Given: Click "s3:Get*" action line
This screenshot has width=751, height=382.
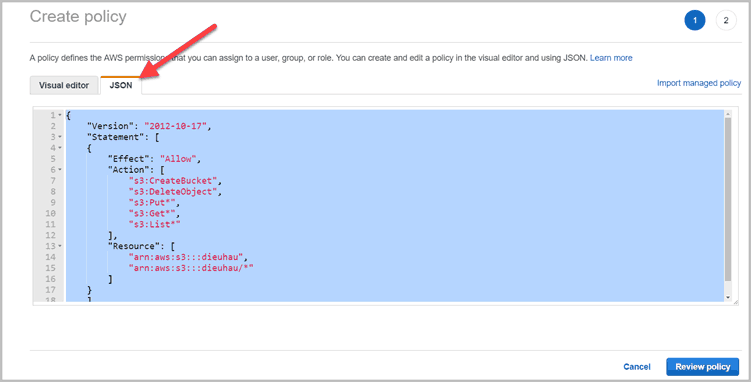Looking at the screenshot, I should point(152,213).
